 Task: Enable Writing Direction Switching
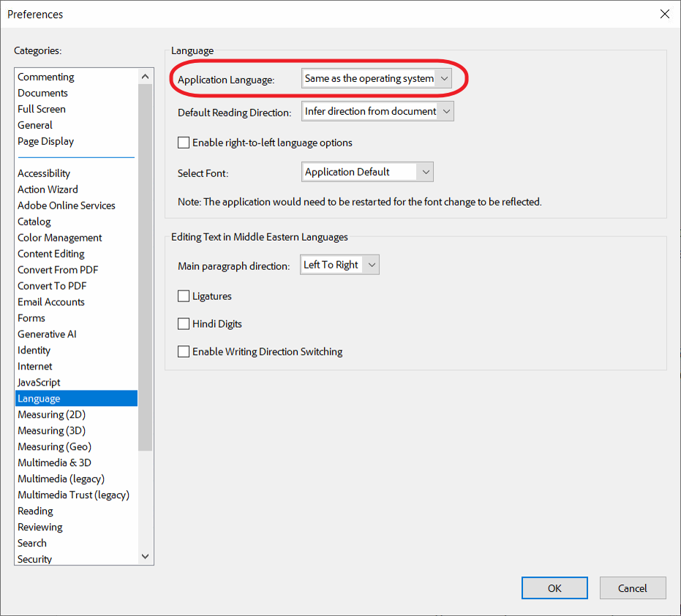click(184, 351)
